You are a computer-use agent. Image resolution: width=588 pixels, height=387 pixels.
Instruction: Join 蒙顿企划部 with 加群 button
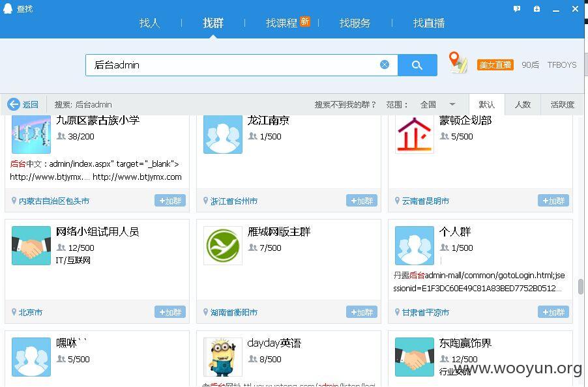coord(553,201)
